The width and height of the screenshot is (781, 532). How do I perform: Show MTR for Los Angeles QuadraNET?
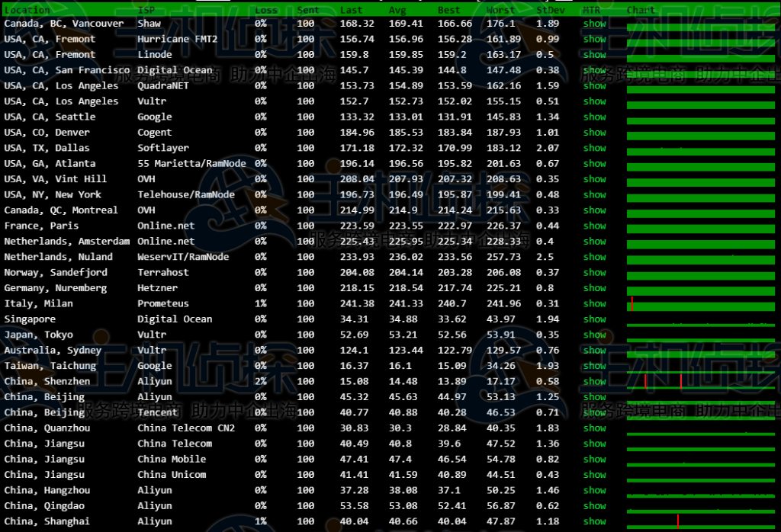pos(595,85)
